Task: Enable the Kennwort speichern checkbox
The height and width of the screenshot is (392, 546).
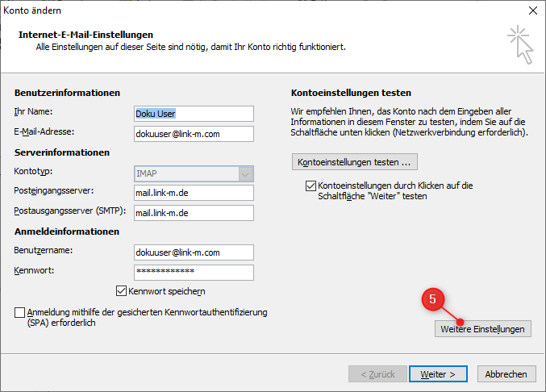Action: coord(122,291)
